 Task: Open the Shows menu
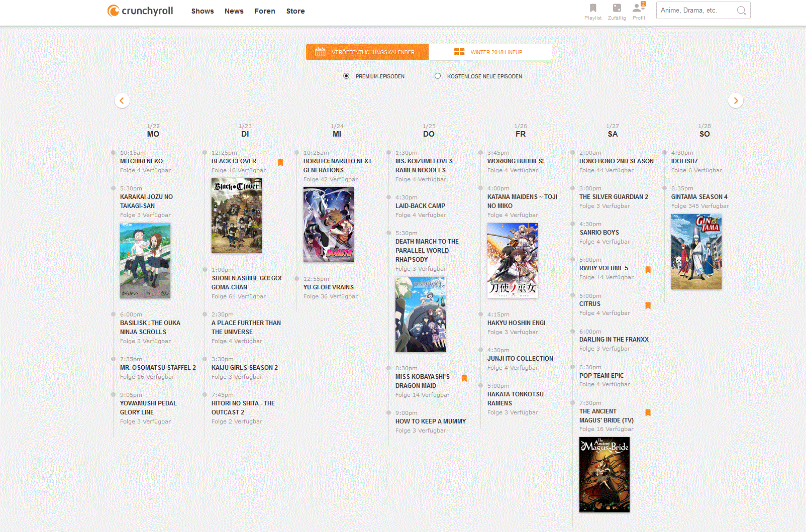[203, 11]
